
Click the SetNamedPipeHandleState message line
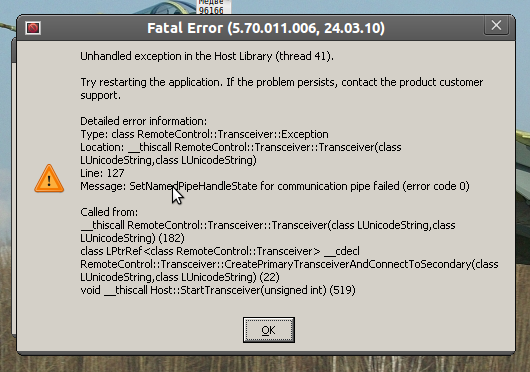click(x=275, y=187)
